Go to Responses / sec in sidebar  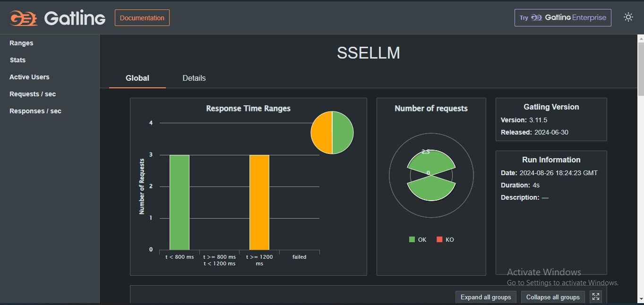coord(35,111)
